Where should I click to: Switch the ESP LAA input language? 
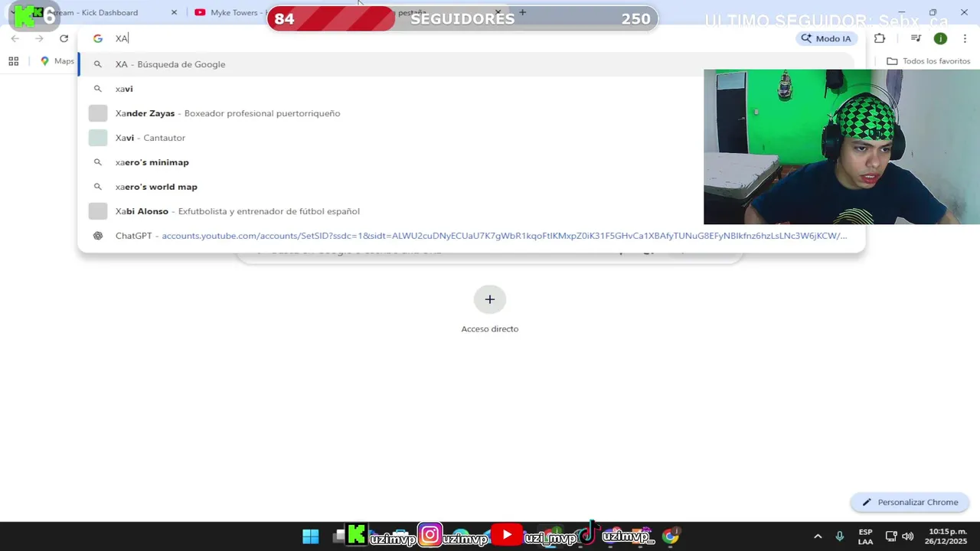[x=865, y=536]
